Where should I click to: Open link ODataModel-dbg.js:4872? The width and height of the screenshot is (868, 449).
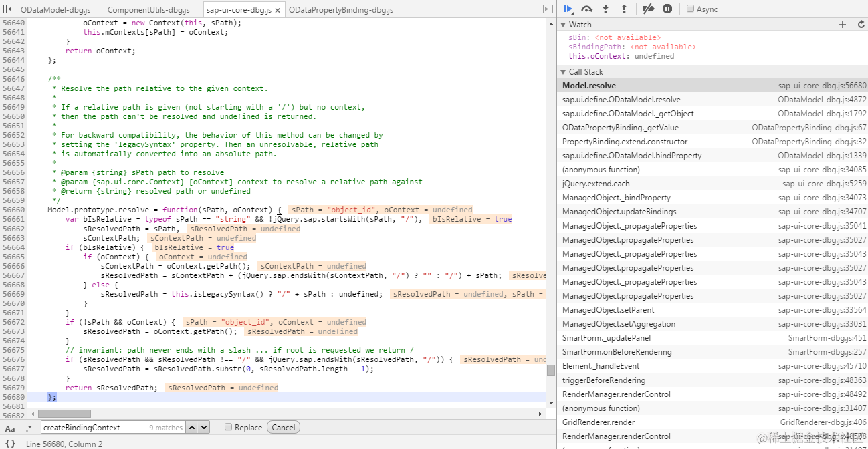click(822, 100)
